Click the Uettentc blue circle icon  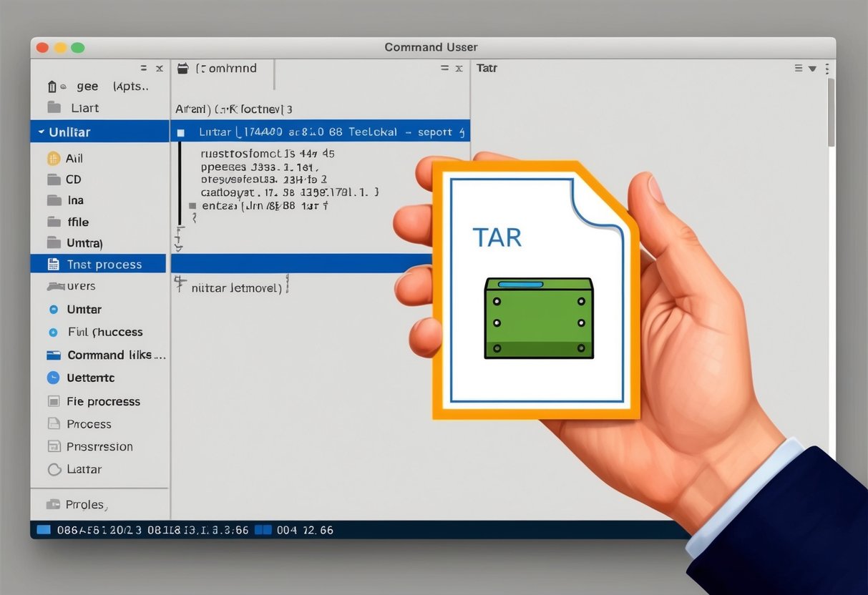(x=54, y=378)
